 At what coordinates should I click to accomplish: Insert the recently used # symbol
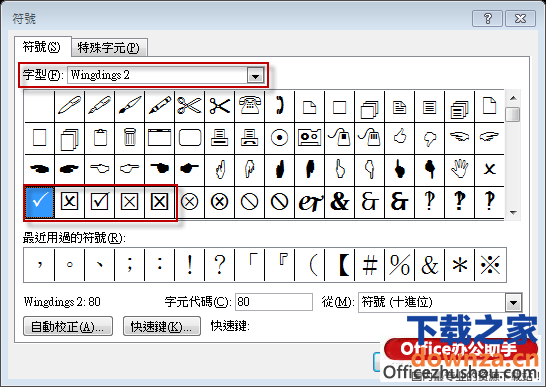click(x=369, y=265)
